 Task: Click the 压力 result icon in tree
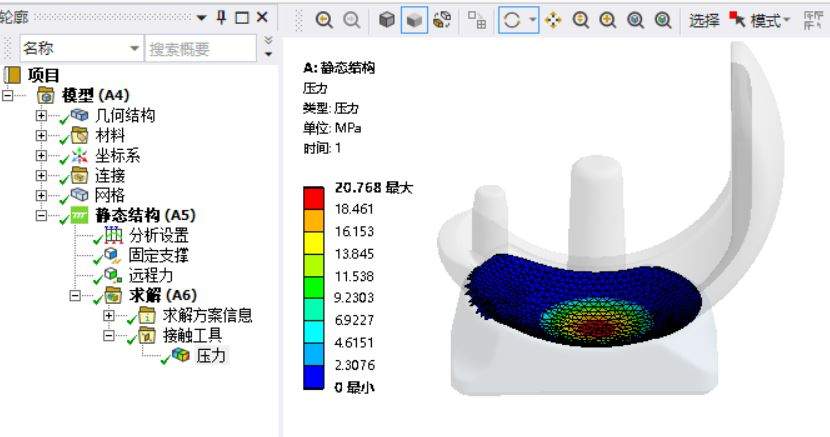(x=181, y=355)
